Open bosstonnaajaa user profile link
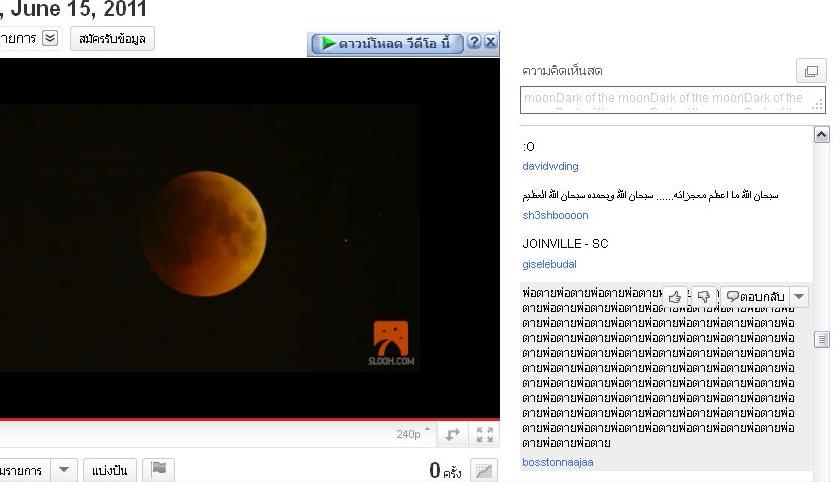The width and height of the screenshot is (833, 482). point(557,462)
